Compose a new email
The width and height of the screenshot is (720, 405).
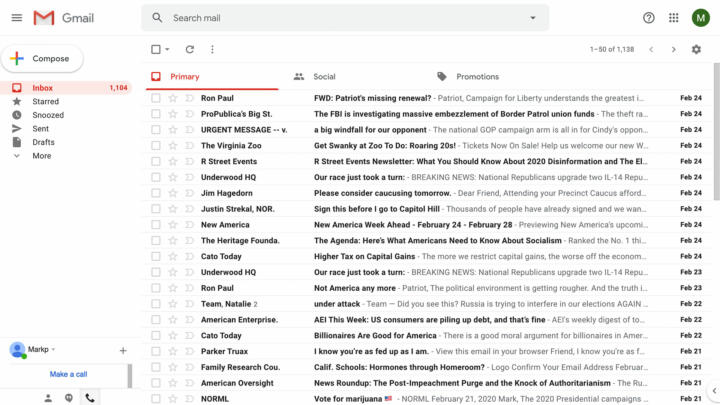42,59
